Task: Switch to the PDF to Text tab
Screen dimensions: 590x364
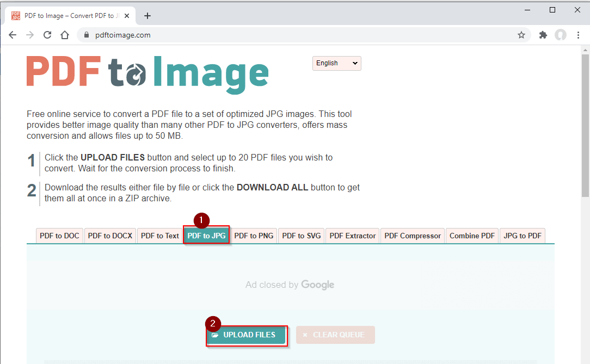Action: (x=160, y=236)
